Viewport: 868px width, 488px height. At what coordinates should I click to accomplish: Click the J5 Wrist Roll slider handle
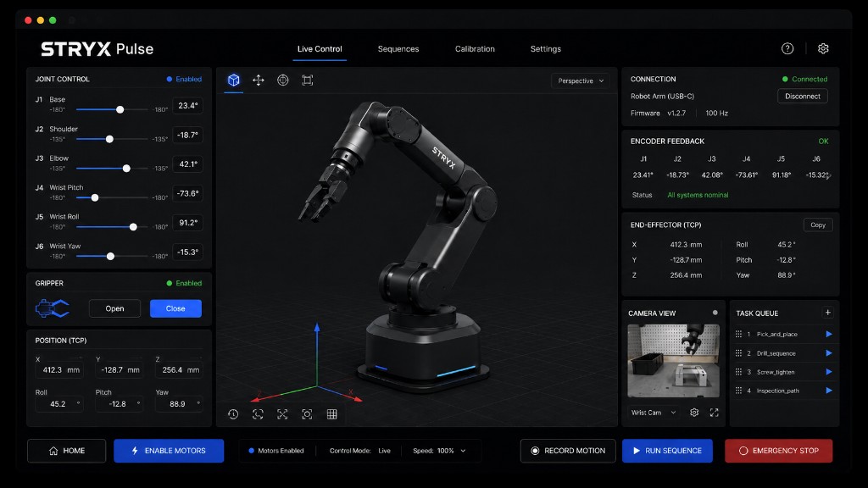[133, 227]
